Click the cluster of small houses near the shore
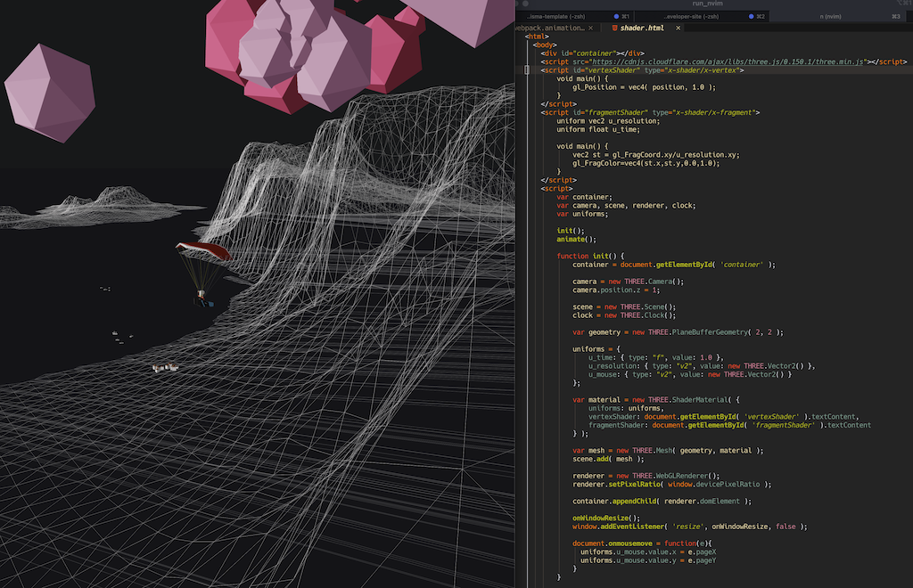 click(x=164, y=367)
